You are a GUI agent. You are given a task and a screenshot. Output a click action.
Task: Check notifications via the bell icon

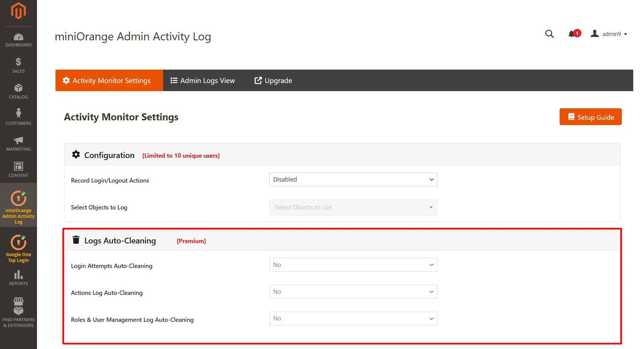[x=572, y=34]
